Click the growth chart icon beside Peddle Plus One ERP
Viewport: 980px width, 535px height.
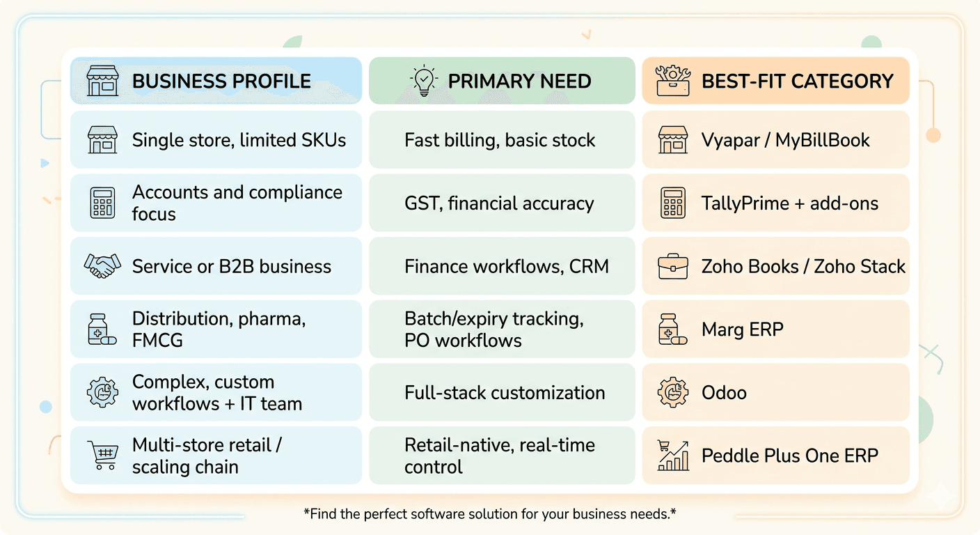click(x=672, y=456)
